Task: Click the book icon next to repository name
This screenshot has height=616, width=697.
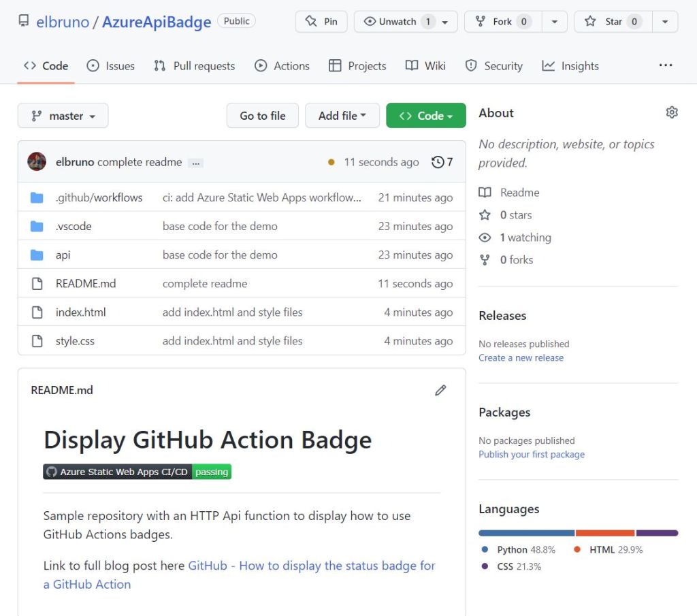Action: point(23,21)
